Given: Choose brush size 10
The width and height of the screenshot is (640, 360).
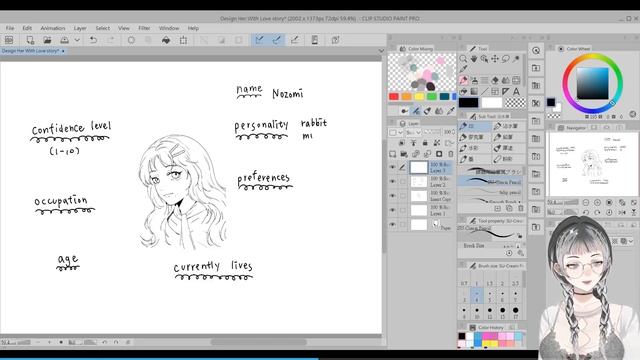Looking at the screenshot, I should [477, 313].
